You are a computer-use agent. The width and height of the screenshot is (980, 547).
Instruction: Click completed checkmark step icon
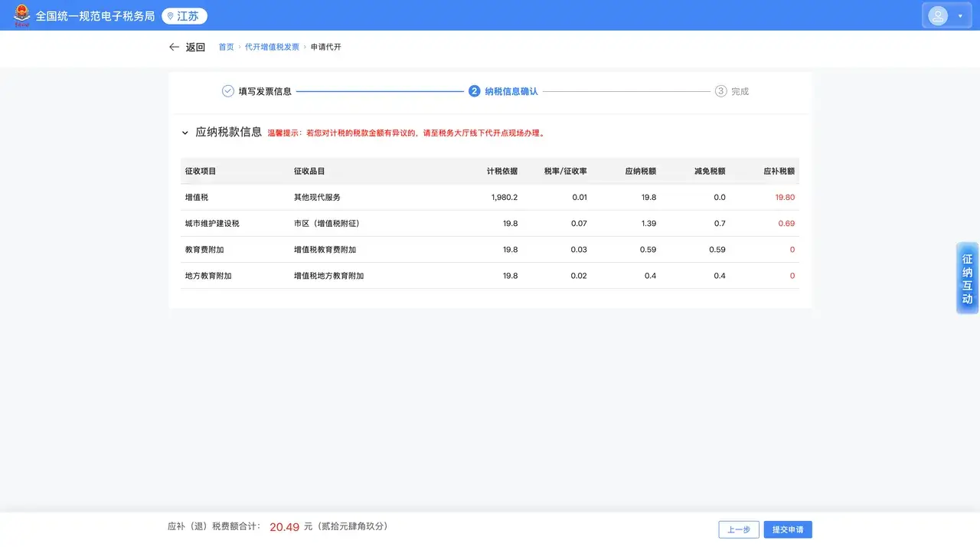tap(227, 91)
